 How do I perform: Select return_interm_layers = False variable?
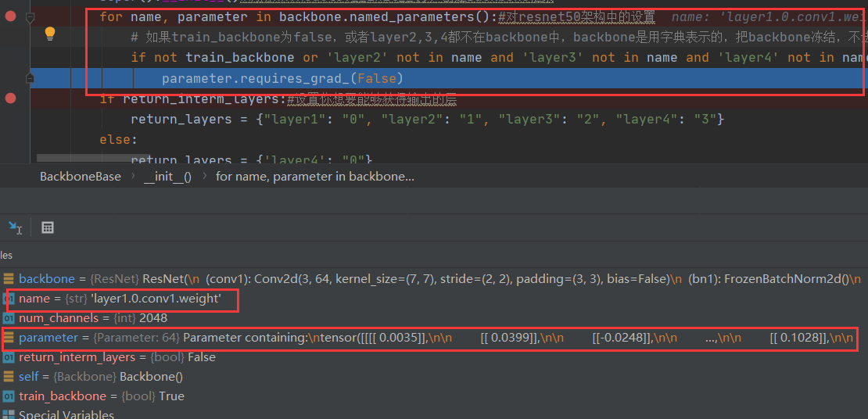(117, 357)
